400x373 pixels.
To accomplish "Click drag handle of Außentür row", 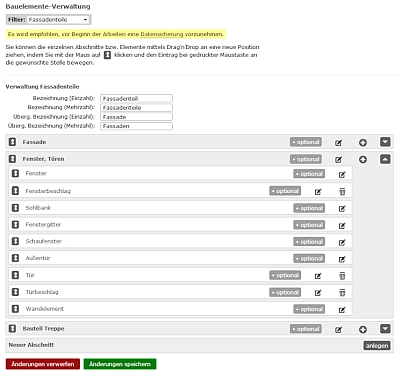I will click(x=15, y=258).
